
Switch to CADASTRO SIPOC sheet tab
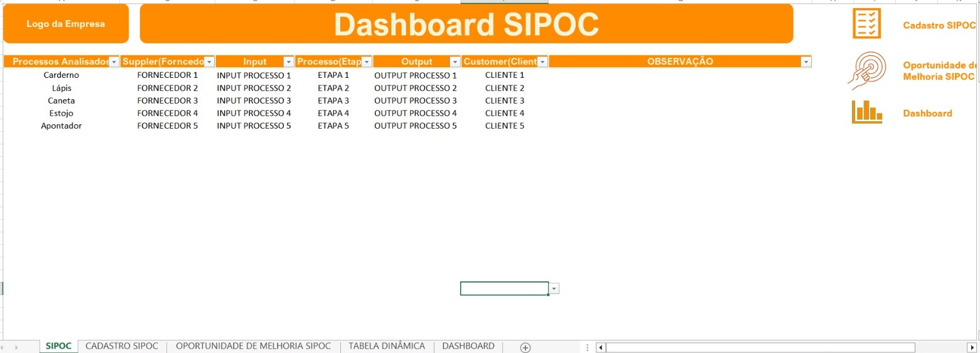pyautogui.click(x=122, y=347)
